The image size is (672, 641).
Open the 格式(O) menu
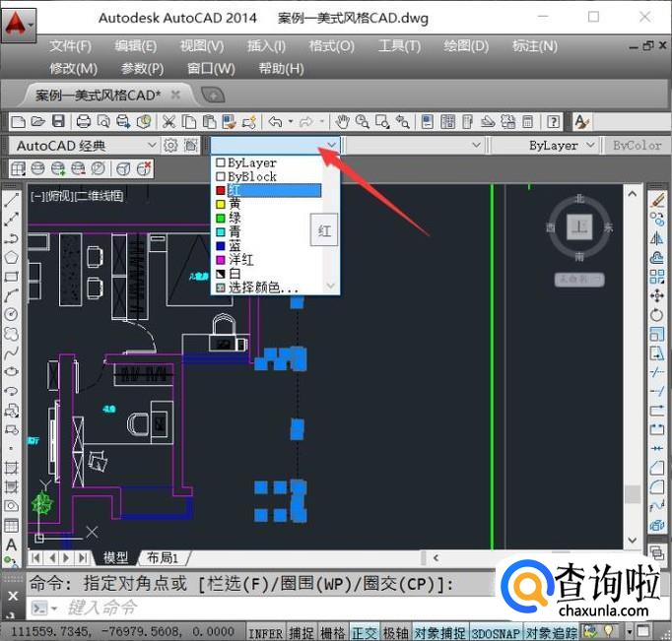coord(331,46)
